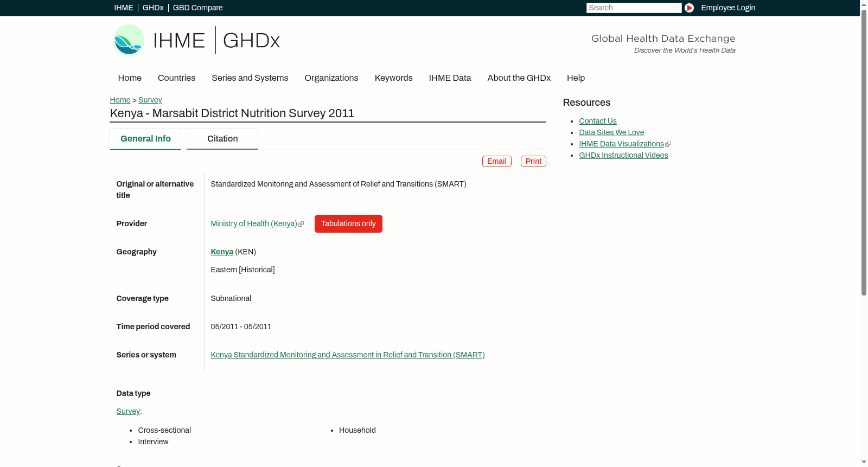Click the page title Kenya - Marsabit District Nutrition Survey 2011
Screen dimensions: 868x467
coord(232,113)
